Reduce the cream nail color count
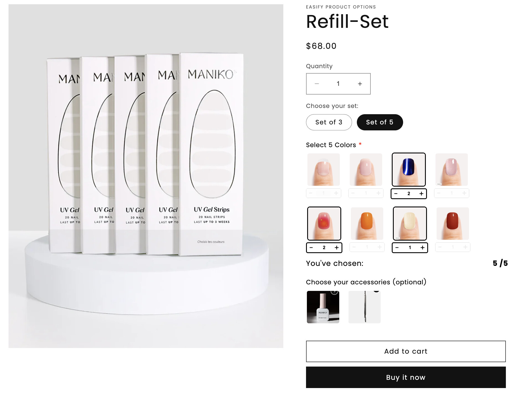 [x=397, y=248]
